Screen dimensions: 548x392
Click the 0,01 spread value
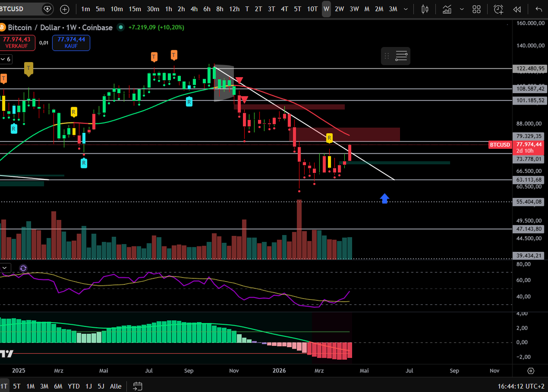click(x=43, y=42)
